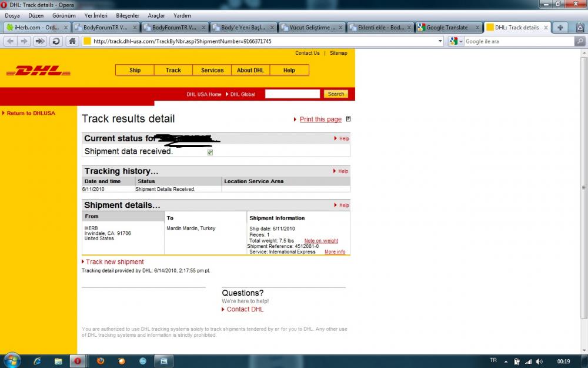Open the Araçlar menu
Image resolution: width=588 pixels, height=368 pixels.
pyautogui.click(x=156, y=16)
